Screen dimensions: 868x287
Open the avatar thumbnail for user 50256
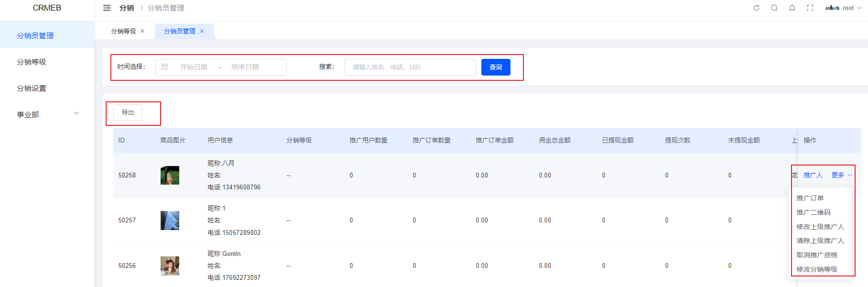170,265
